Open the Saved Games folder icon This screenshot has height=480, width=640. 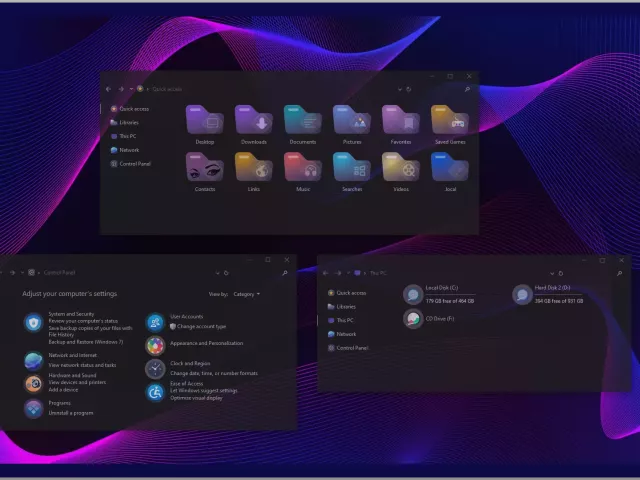point(449,120)
